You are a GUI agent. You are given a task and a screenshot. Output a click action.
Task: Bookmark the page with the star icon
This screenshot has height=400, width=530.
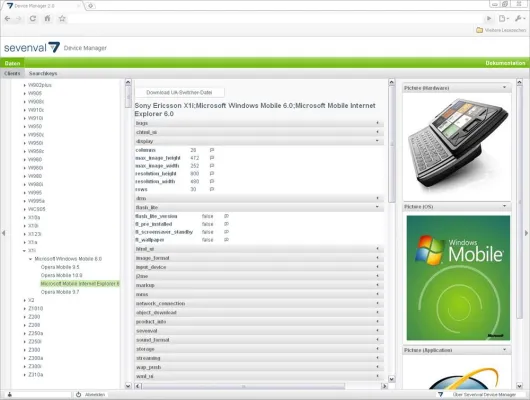pyautogui.click(x=62, y=19)
